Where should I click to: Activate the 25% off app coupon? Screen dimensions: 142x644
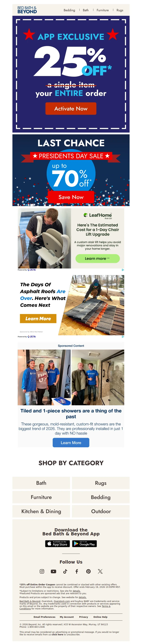(71, 108)
